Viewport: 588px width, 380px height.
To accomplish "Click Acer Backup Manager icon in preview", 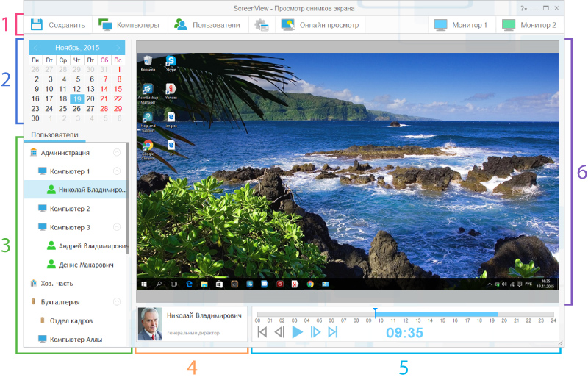I will click(x=148, y=93).
